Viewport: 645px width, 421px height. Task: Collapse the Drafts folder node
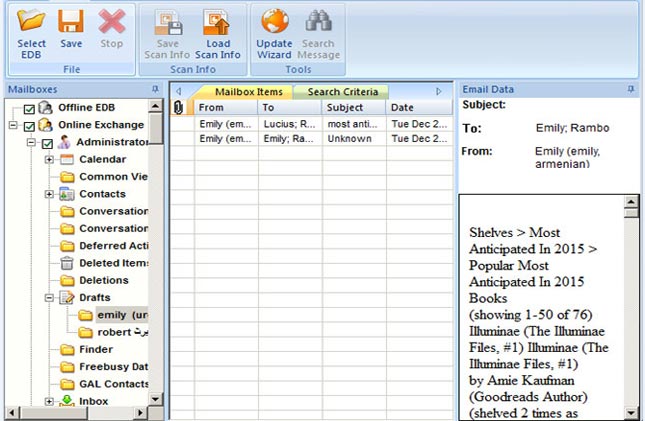coord(49,297)
